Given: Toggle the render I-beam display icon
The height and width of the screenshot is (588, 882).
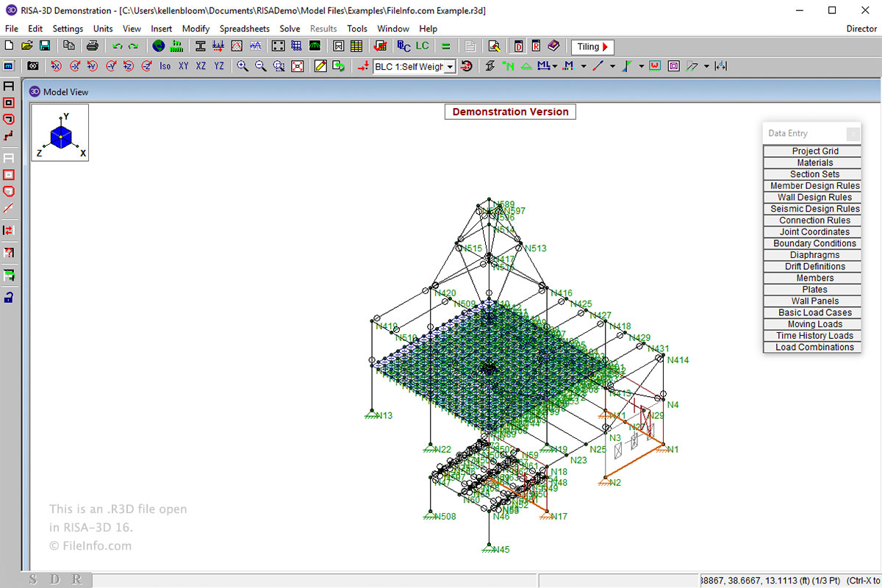Looking at the screenshot, I should point(490,66).
